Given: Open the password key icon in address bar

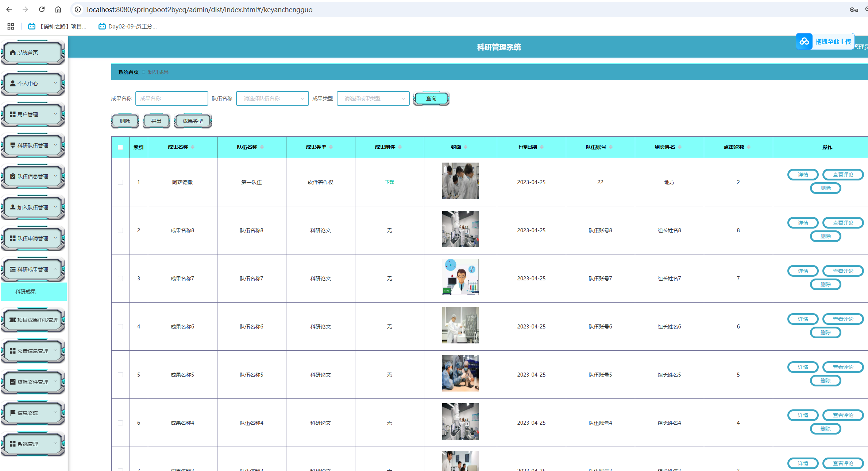Looking at the screenshot, I should [853, 9].
